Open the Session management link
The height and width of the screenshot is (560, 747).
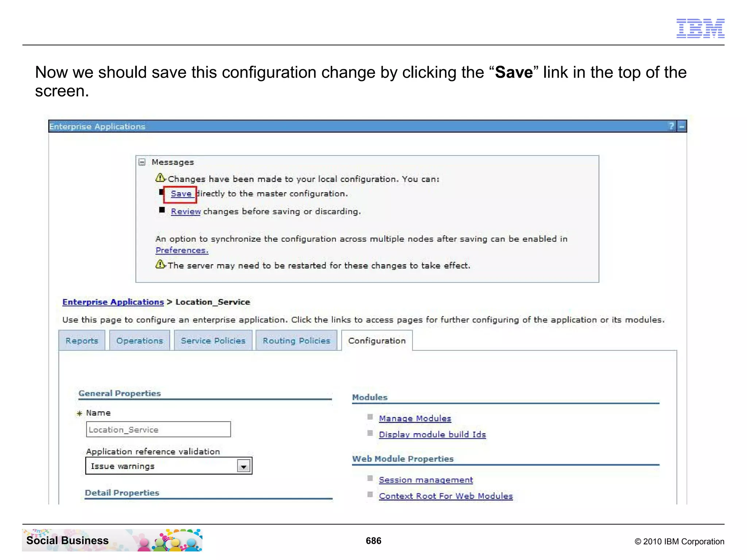[426, 480]
